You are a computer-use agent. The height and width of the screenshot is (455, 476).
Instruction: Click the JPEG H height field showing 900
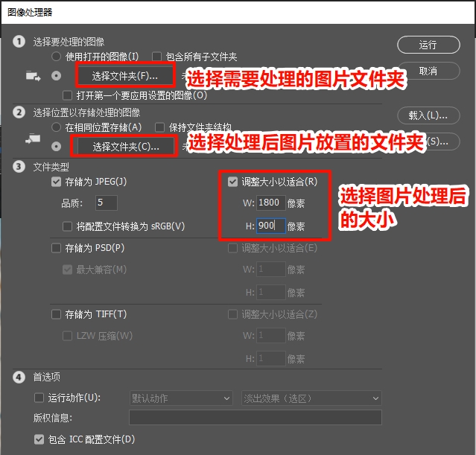point(271,226)
